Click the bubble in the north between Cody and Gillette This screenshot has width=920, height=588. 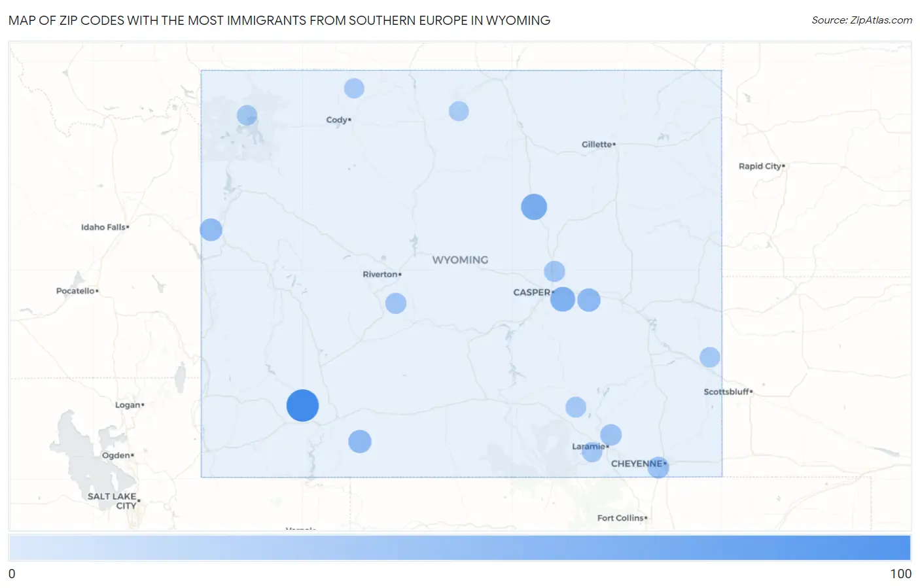[x=459, y=111]
